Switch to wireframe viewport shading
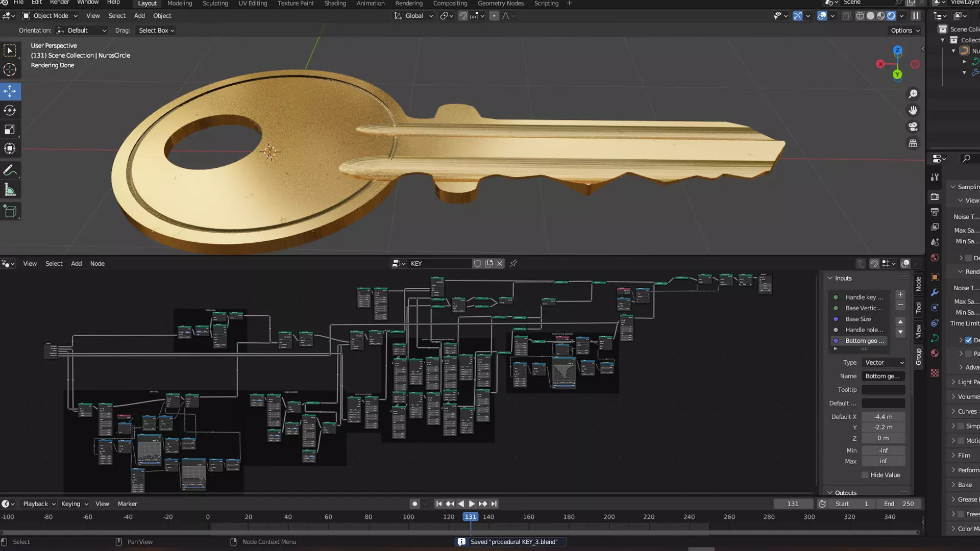The height and width of the screenshot is (551, 980). (x=860, y=16)
